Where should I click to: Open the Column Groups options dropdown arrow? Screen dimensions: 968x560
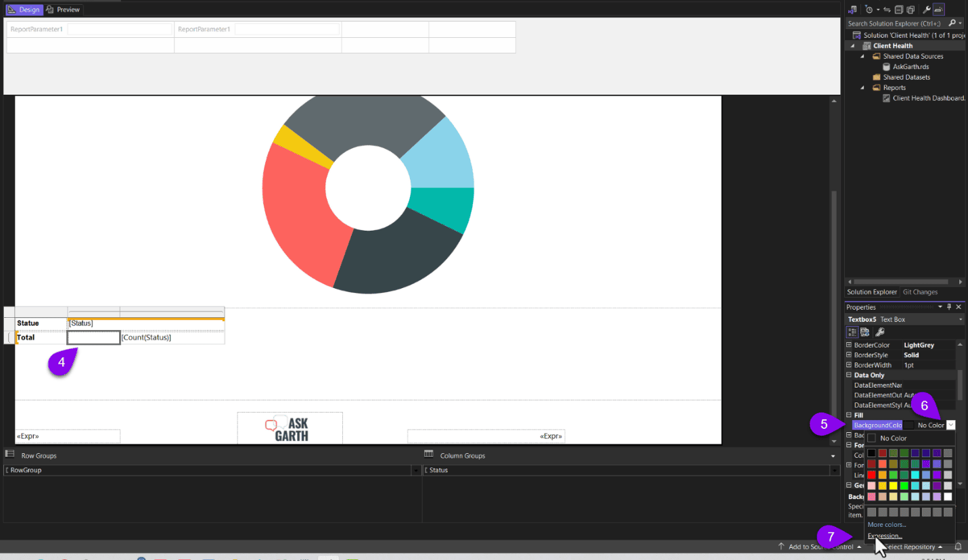point(833,456)
